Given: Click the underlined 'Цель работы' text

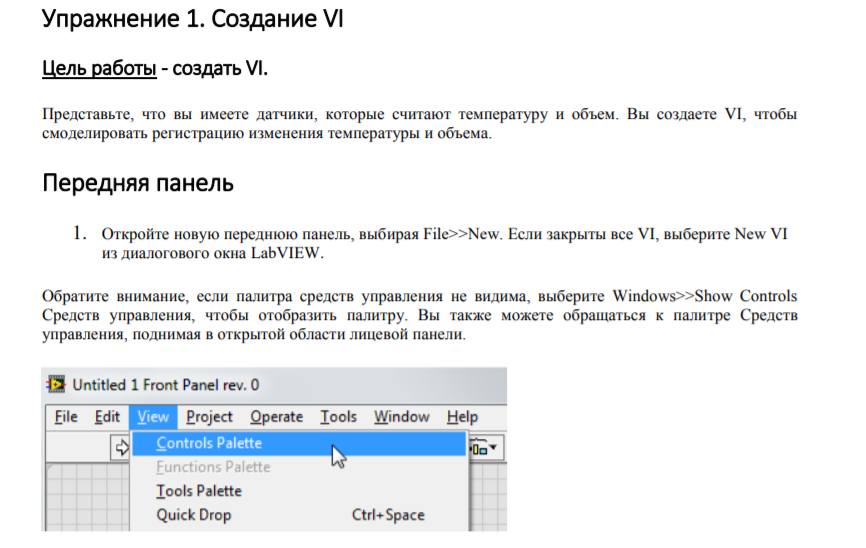Looking at the screenshot, I should click(99, 68).
